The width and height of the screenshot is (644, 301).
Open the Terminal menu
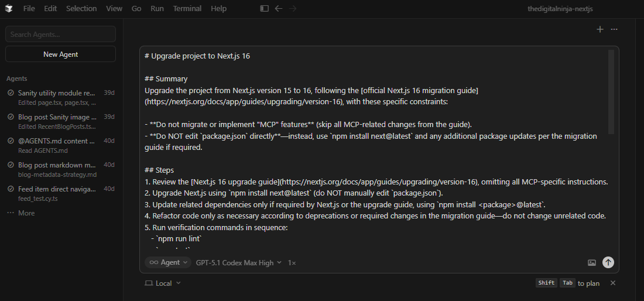(187, 8)
